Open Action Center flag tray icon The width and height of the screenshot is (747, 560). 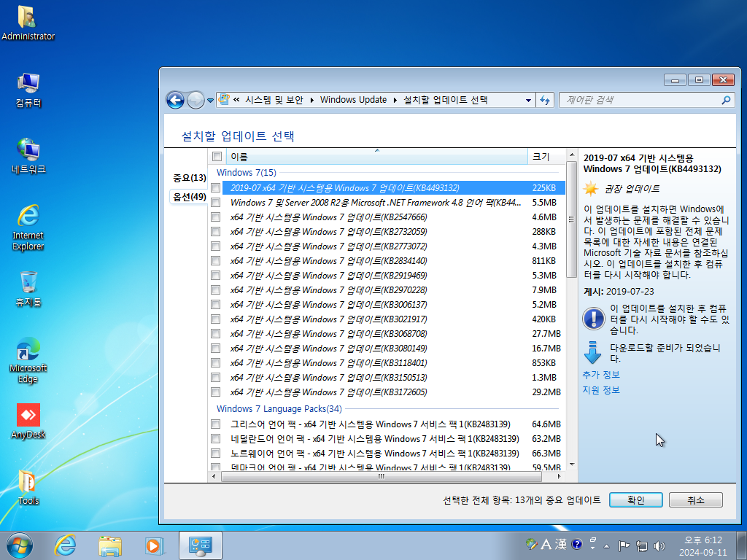[x=624, y=545]
